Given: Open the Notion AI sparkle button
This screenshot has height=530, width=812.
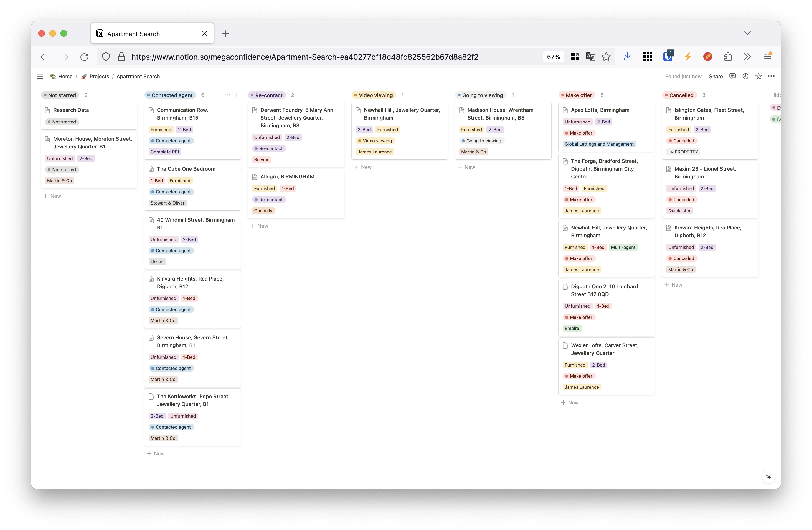Looking at the screenshot, I should tap(768, 476).
